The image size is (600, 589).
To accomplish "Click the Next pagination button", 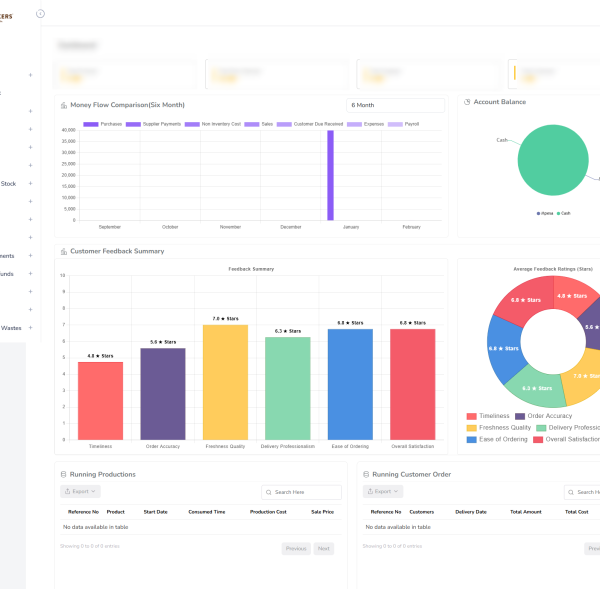I will 323,549.
